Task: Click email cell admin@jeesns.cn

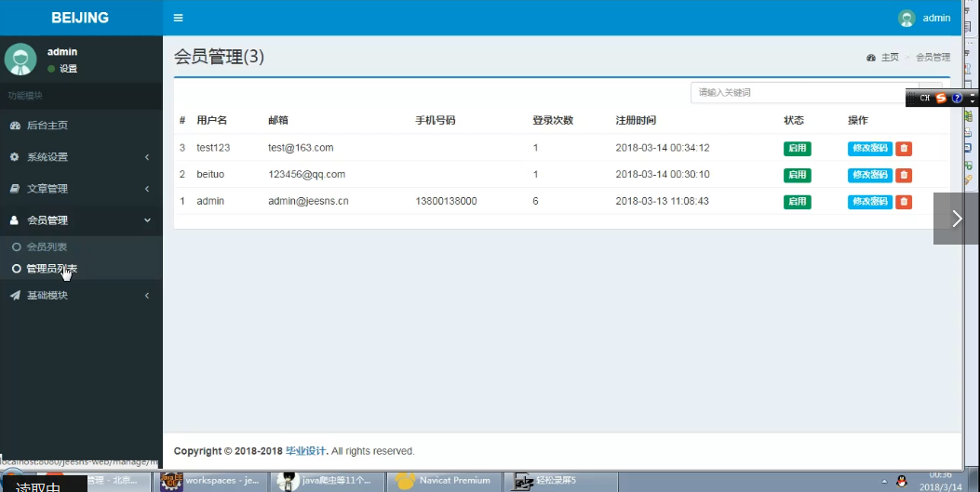Action: tap(308, 201)
